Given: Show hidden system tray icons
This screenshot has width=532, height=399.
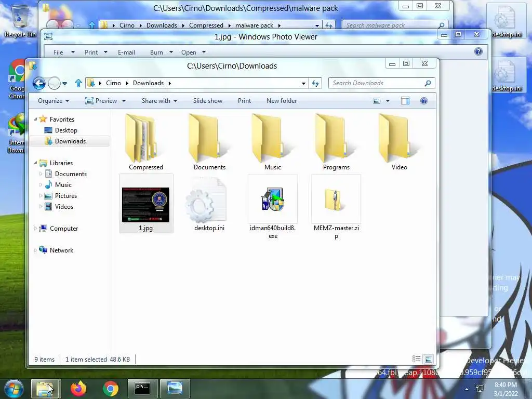Looking at the screenshot, I should (467, 389).
